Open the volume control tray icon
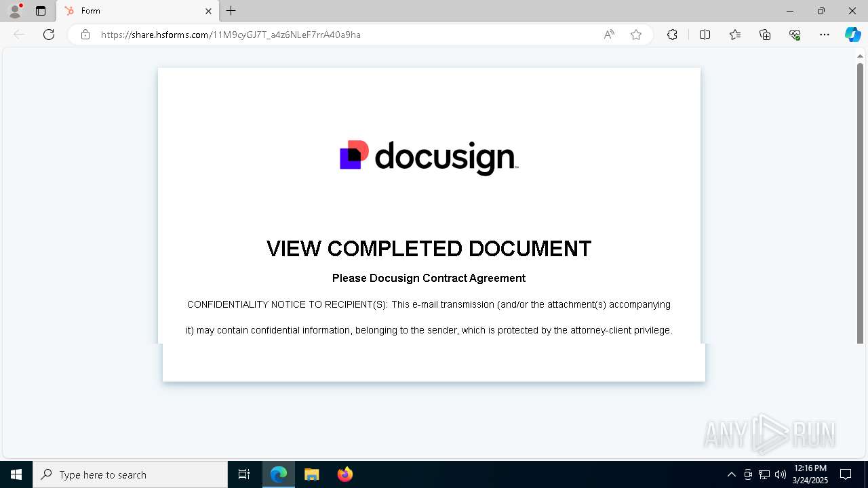The image size is (868, 488). (781, 474)
